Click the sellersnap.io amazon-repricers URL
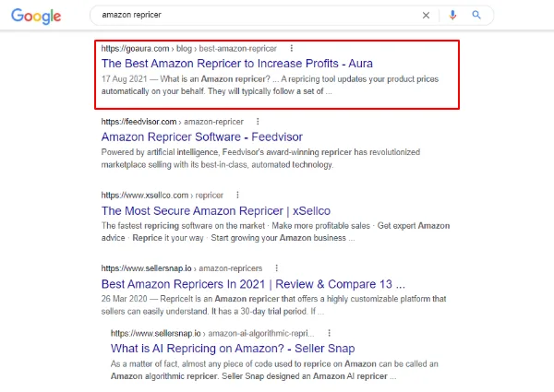The width and height of the screenshot is (554, 392). [182, 268]
